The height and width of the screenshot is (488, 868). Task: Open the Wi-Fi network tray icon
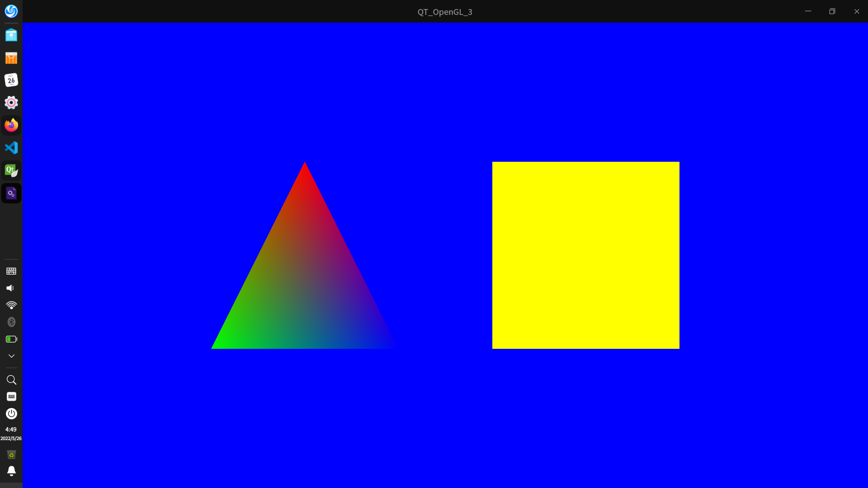click(11, 305)
